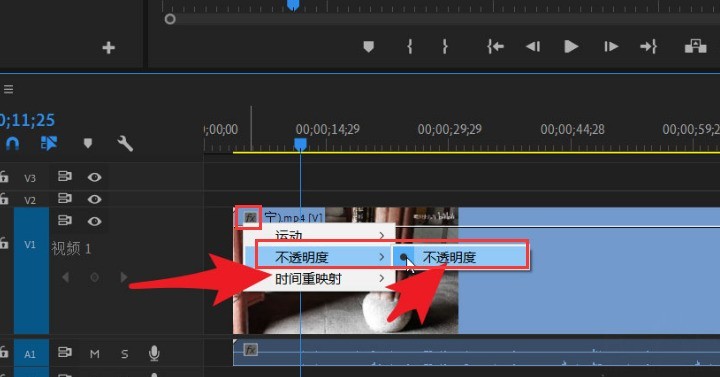Click the Mark Out bracket button
The width and height of the screenshot is (720, 377).
pos(444,46)
